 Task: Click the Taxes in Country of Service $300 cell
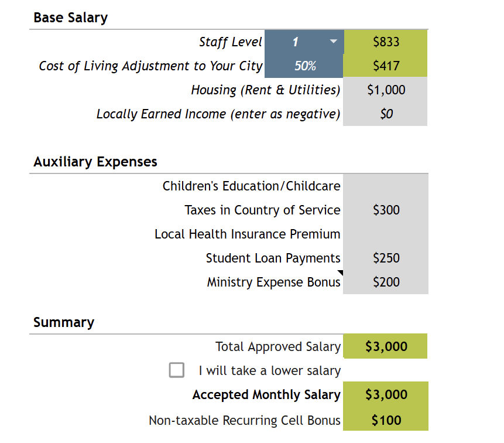coord(386,210)
